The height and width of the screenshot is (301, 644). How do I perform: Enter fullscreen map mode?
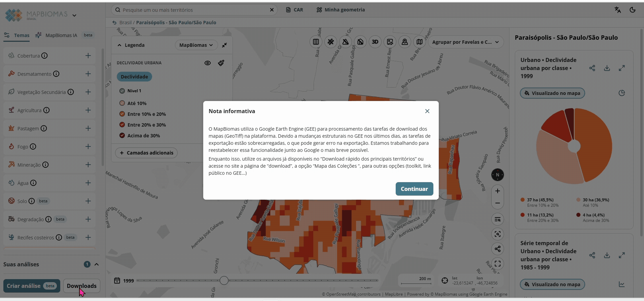[x=498, y=264]
